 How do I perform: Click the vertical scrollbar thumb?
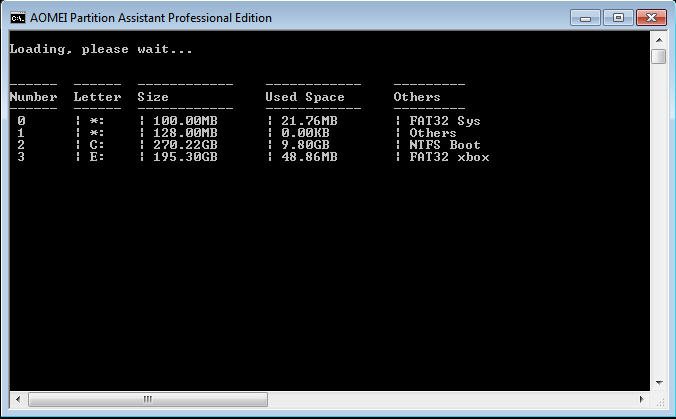(x=659, y=56)
